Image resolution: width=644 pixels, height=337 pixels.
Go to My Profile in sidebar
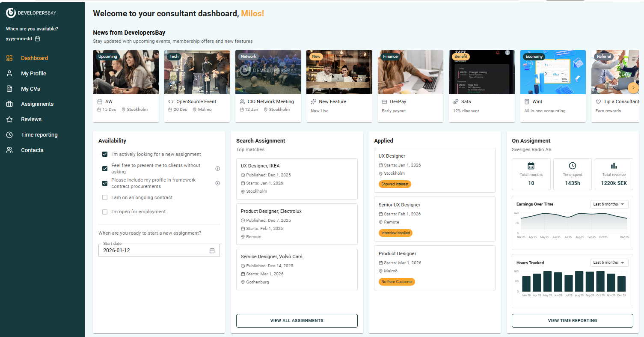coord(33,74)
